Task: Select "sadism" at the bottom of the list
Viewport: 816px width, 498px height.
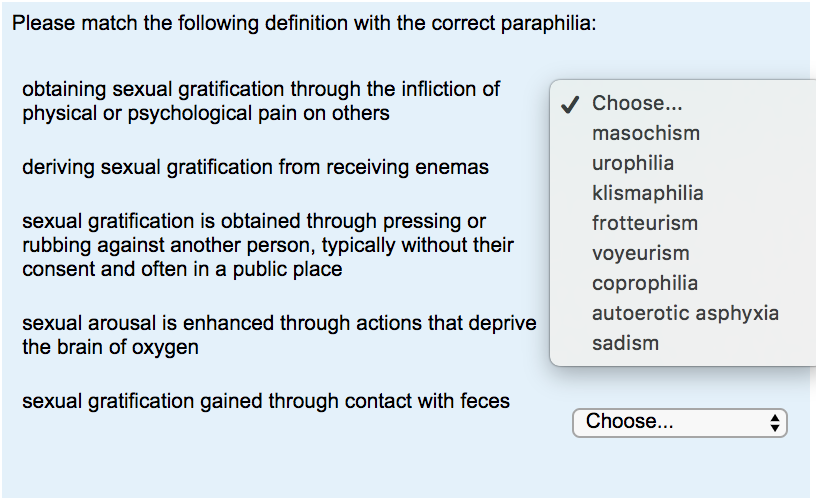Action: click(x=625, y=343)
